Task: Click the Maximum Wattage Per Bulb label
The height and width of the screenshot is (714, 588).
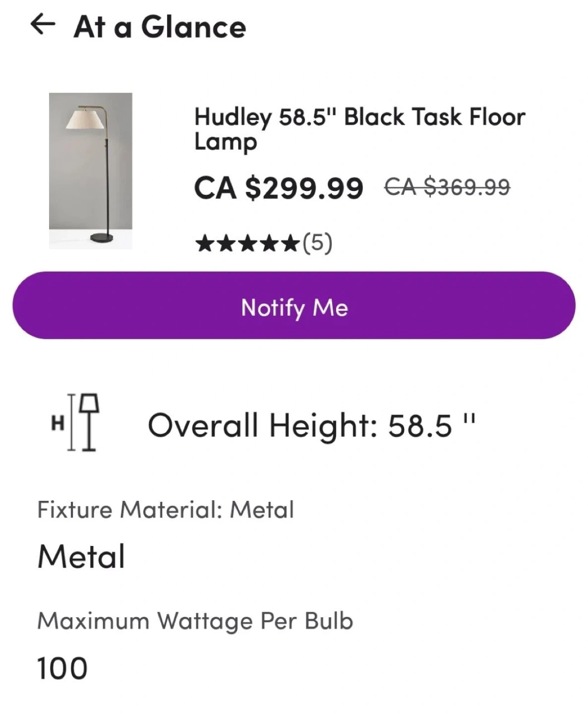Action: pos(195,621)
